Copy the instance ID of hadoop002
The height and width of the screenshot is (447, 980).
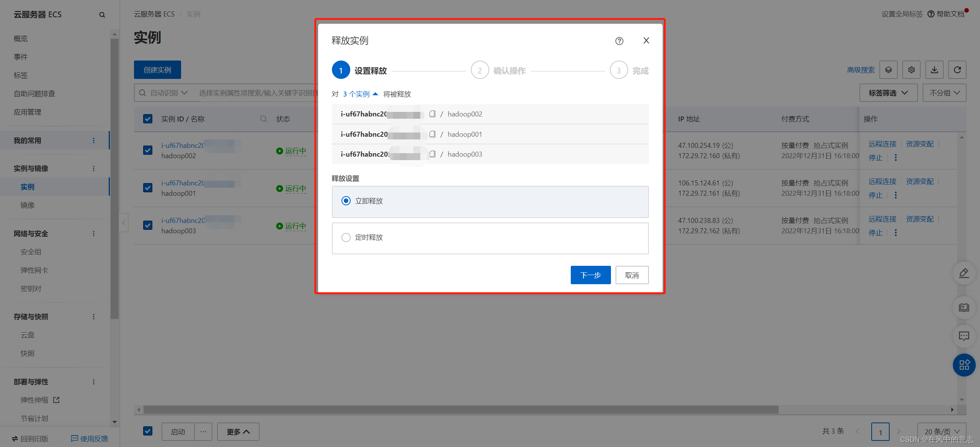(432, 114)
